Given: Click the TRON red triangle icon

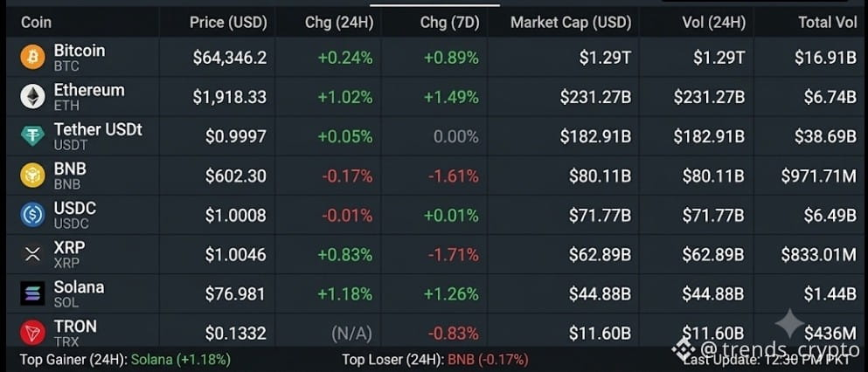Looking at the screenshot, I should coord(32,333).
